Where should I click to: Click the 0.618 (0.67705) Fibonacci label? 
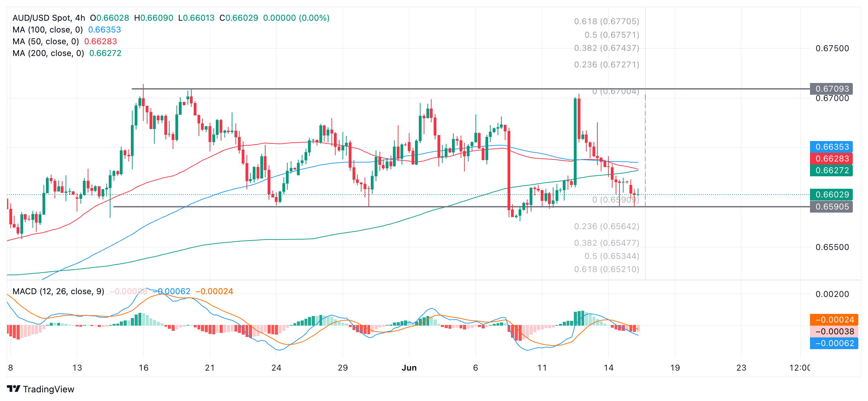tap(607, 21)
